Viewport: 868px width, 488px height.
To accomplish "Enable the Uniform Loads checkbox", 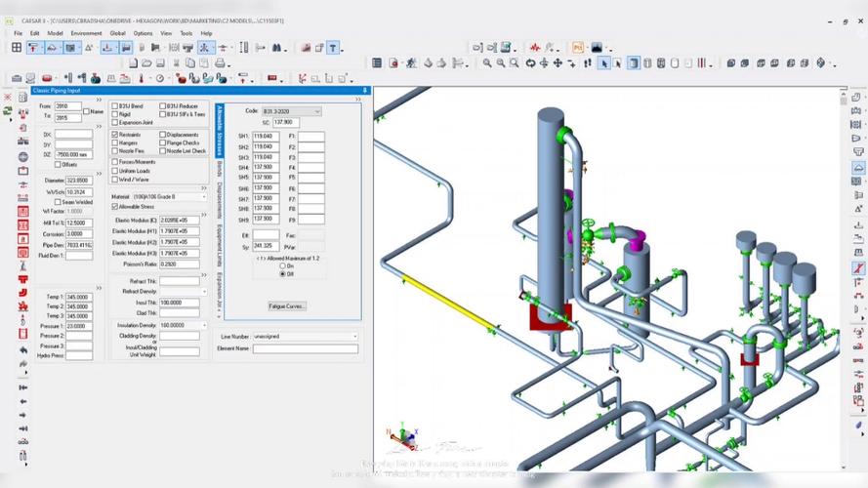I will [115, 171].
